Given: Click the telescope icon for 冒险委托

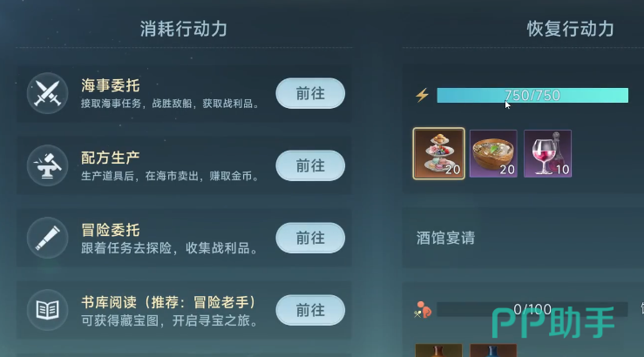Looking at the screenshot, I should tap(47, 238).
